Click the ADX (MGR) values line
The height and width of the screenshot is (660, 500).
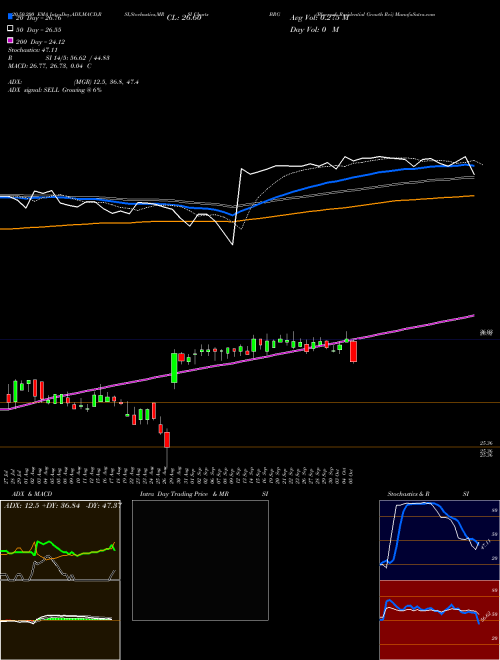73,82
